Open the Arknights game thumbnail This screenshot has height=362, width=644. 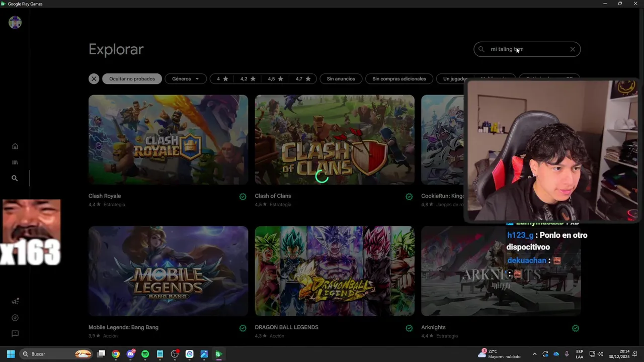(x=501, y=271)
